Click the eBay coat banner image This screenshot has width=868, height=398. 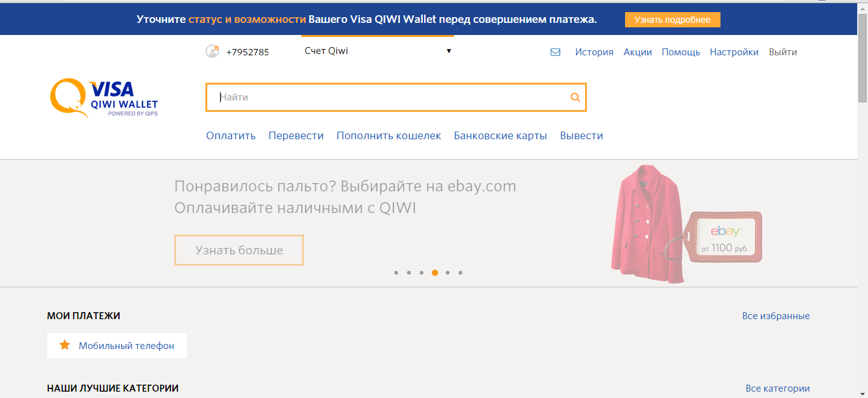coord(686,224)
